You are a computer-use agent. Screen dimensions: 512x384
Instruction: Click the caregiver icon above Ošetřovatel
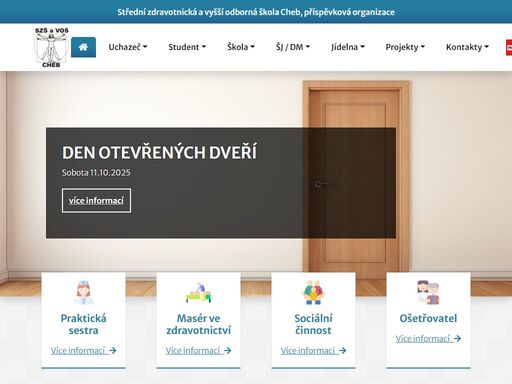[428, 292]
